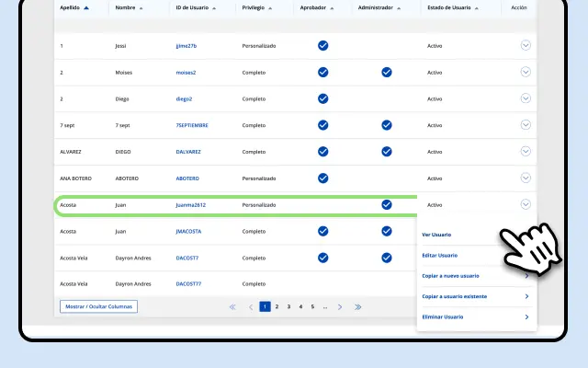
Task: Go to page 3
Action: (x=288, y=306)
